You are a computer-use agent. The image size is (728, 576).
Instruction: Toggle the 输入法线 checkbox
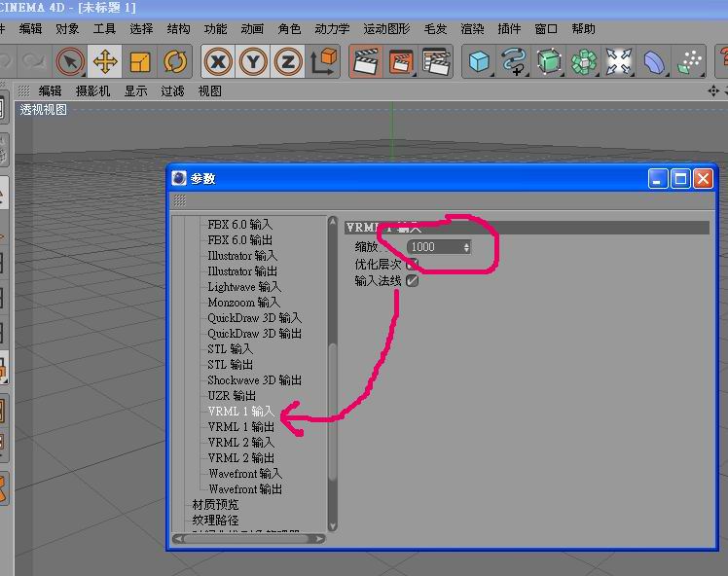pyautogui.click(x=412, y=281)
